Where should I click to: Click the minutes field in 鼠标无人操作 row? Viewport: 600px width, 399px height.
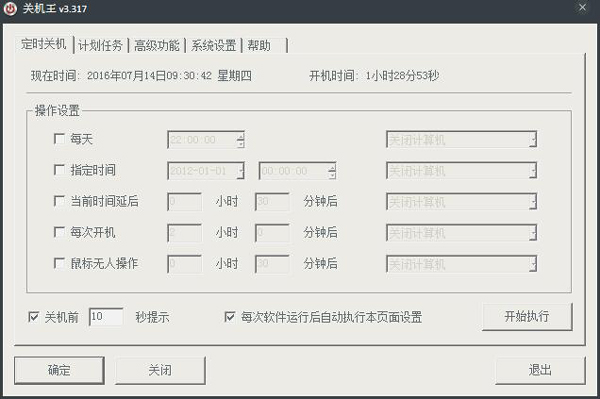tap(272, 264)
